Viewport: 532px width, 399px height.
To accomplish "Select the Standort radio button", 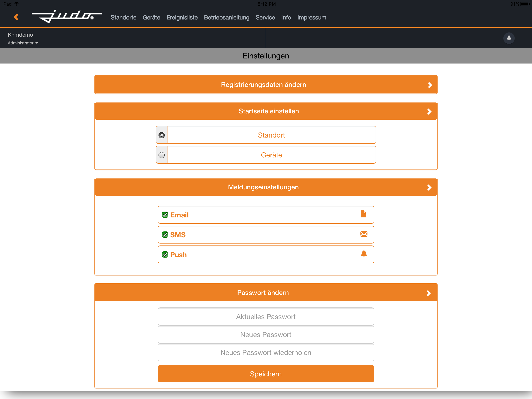I will (x=162, y=135).
